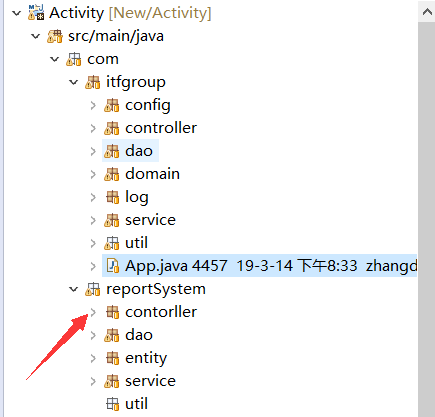Select the com package label
The width and height of the screenshot is (435, 417).
[103, 59]
